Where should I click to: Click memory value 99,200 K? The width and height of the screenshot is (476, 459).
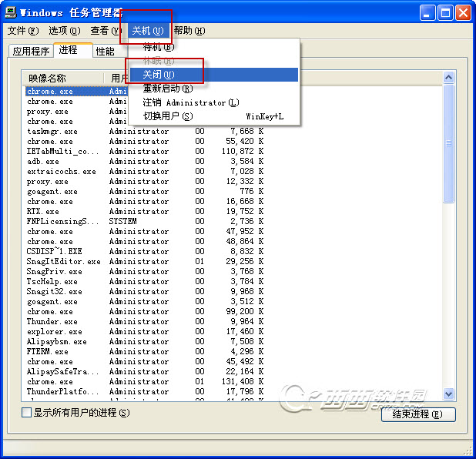pos(245,311)
